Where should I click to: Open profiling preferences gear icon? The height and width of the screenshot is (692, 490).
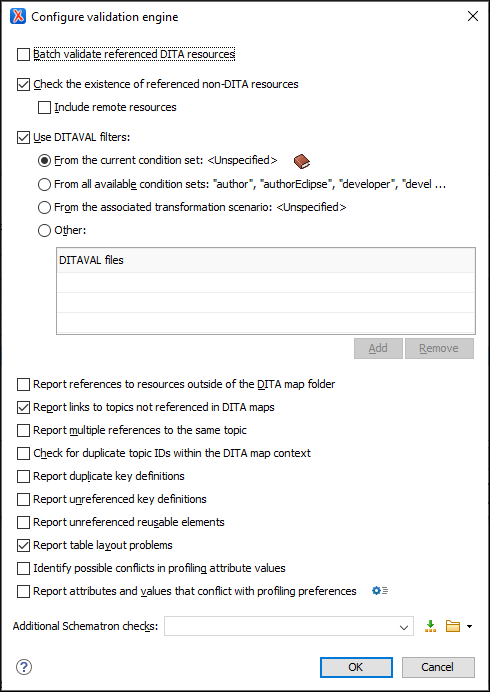380,590
